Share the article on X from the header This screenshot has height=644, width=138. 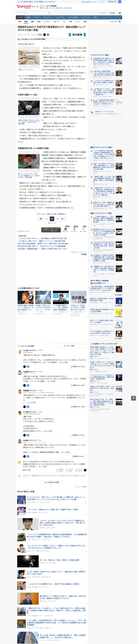pyautogui.click(x=45, y=35)
